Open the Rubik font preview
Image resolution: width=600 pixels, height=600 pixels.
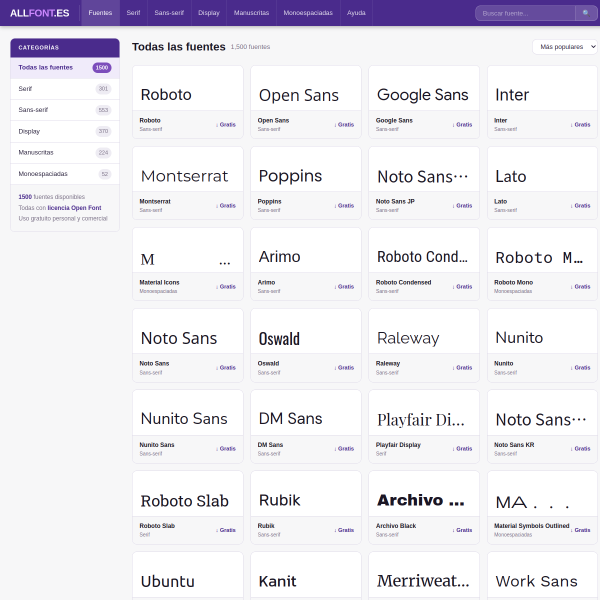(306, 494)
